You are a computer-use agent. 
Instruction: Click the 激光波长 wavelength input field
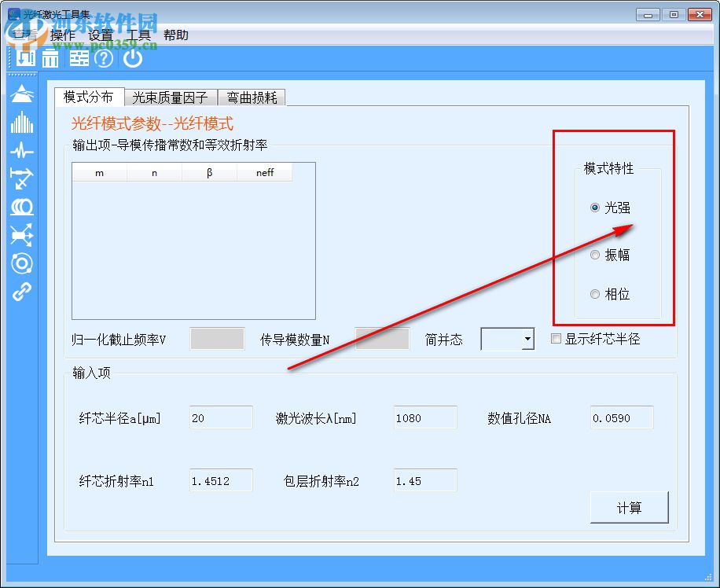[x=424, y=418]
